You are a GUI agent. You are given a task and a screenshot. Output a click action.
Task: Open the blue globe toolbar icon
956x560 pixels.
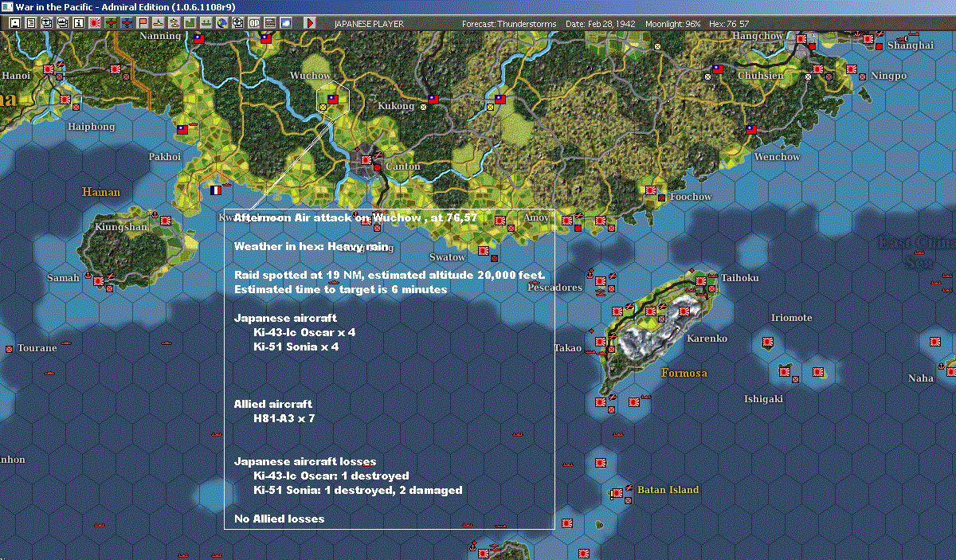(222, 23)
